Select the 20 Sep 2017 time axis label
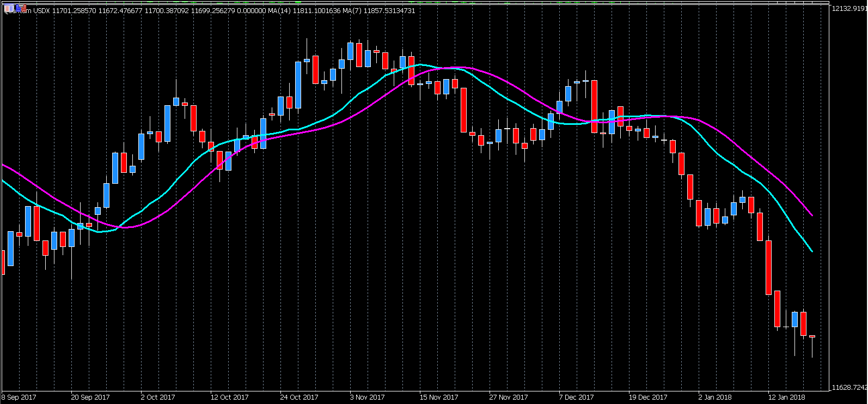Viewport: 868px width, 404px height. [90, 397]
